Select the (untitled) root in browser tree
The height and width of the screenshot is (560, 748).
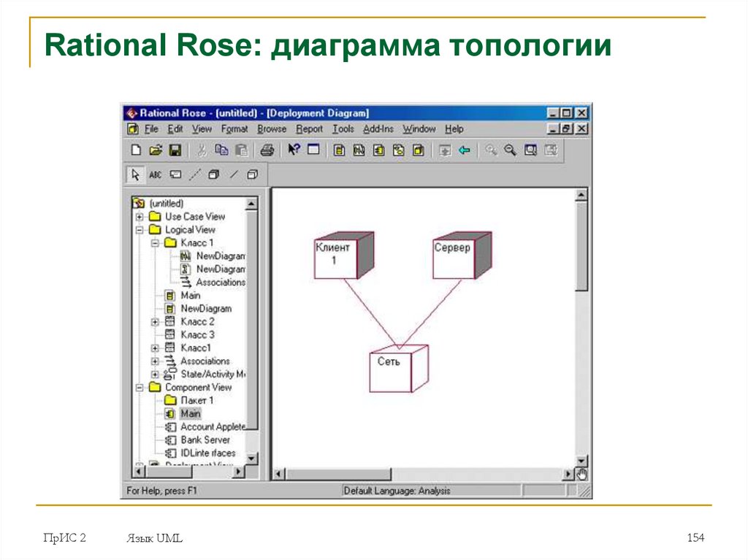click(x=166, y=204)
